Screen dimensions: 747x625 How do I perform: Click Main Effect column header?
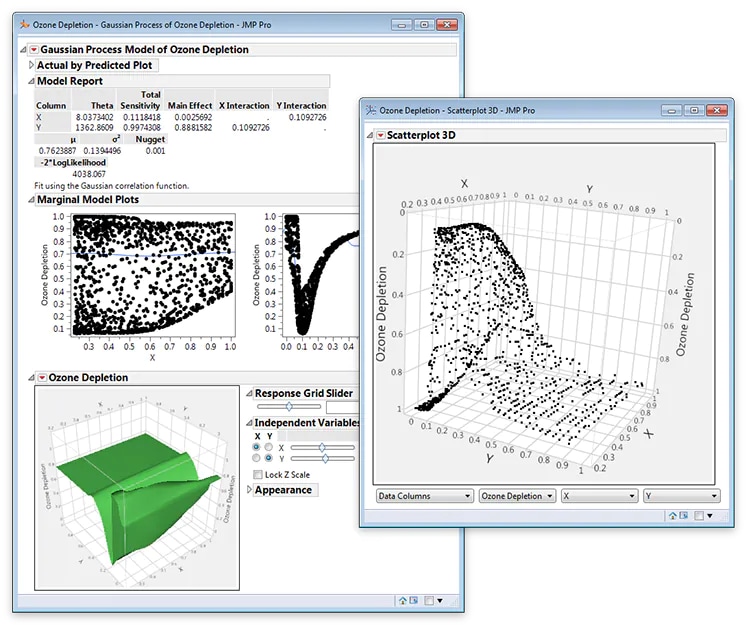[190, 106]
